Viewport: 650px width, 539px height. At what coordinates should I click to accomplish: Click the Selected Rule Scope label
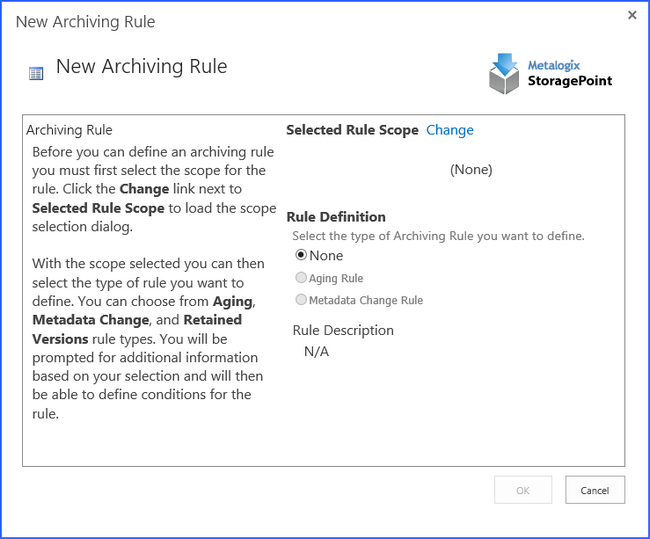point(352,130)
